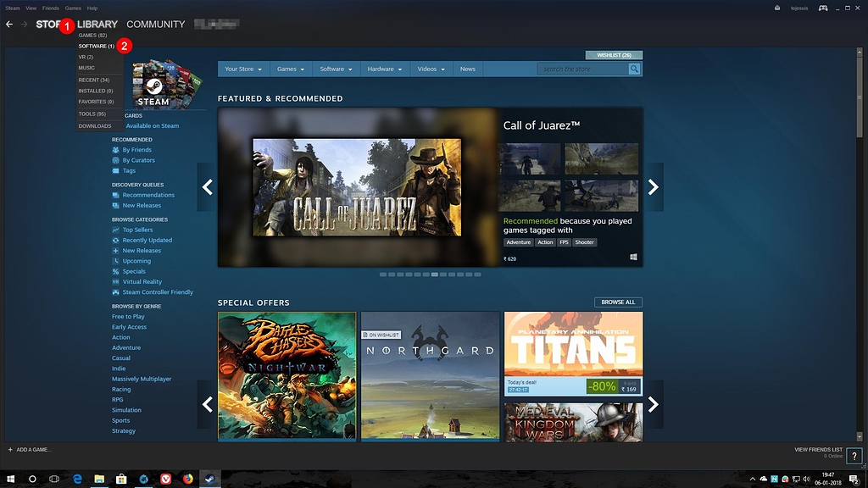Click in the search the store field
Image resolution: width=868 pixels, height=488 pixels.
click(583, 69)
